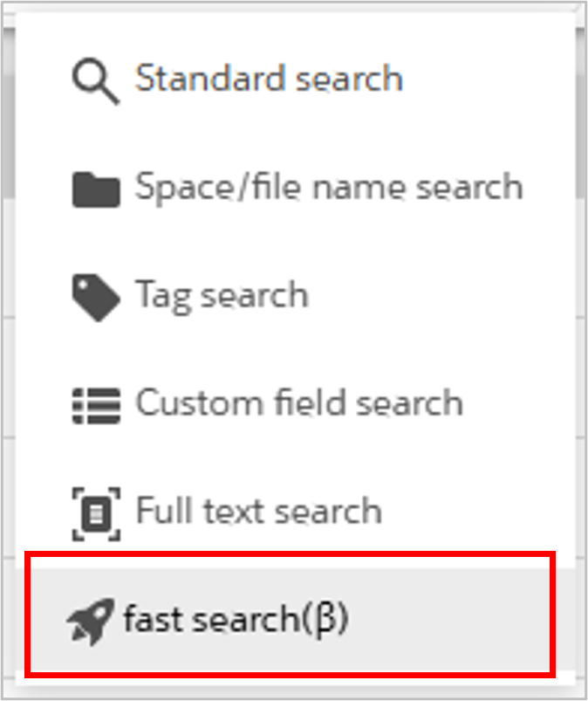
Task: Click the list icon for Custom field search
Action: pos(95,404)
